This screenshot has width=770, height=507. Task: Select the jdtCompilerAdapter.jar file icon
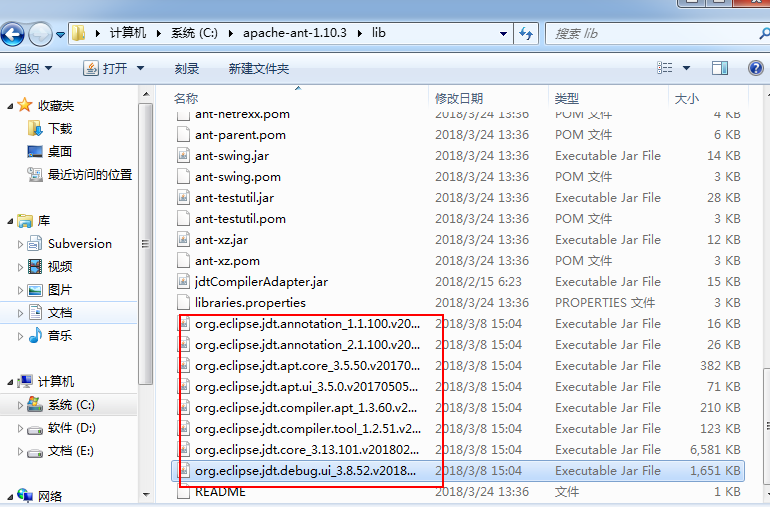tap(183, 282)
